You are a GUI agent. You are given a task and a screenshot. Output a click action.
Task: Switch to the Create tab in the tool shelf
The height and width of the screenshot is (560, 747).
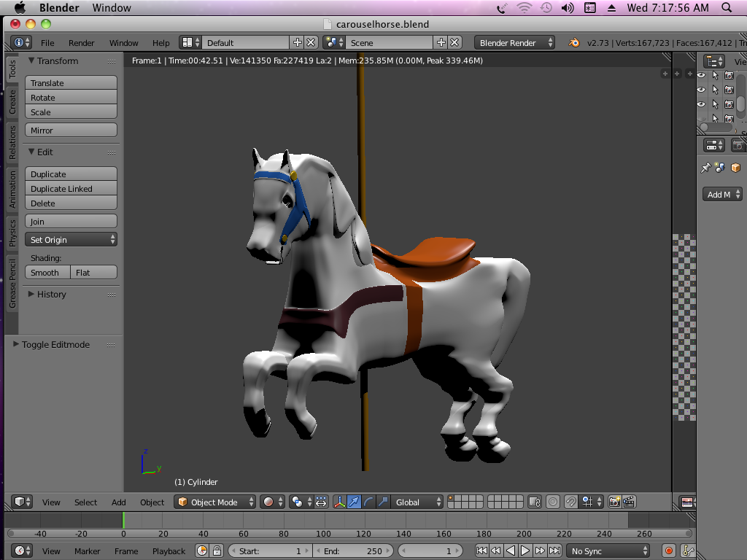[x=12, y=102]
